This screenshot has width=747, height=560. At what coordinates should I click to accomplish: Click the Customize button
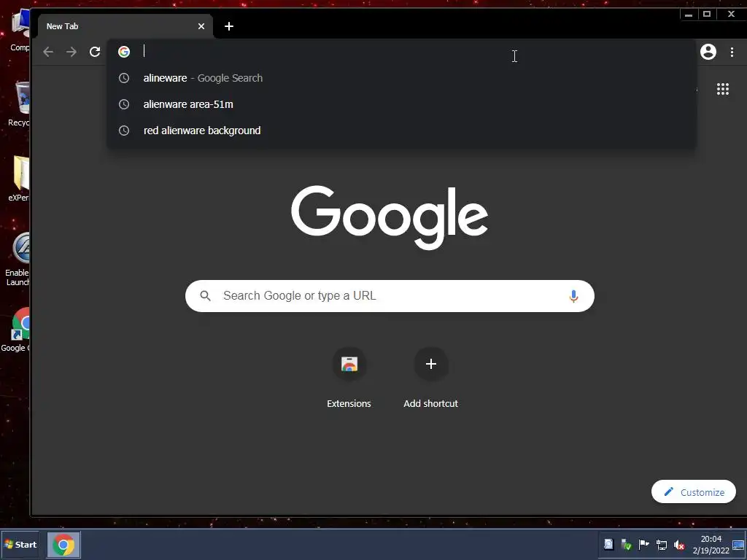coord(694,492)
